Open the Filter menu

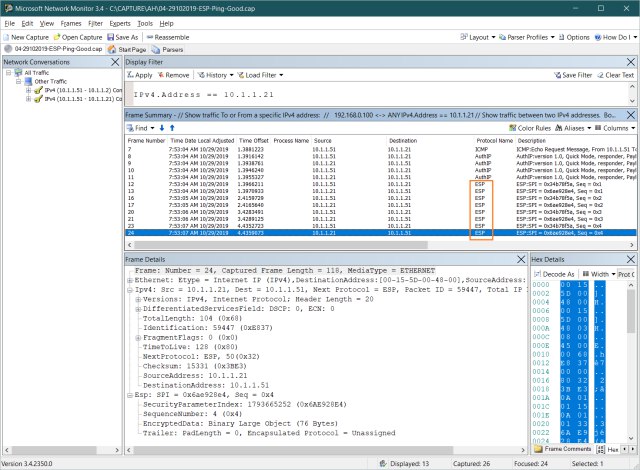(95, 23)
